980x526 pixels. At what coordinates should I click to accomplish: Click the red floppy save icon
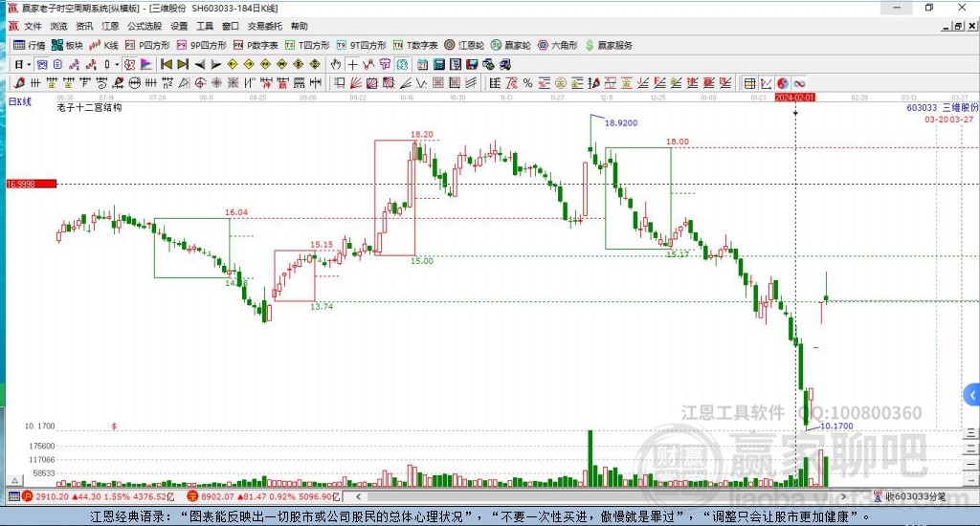472,64
